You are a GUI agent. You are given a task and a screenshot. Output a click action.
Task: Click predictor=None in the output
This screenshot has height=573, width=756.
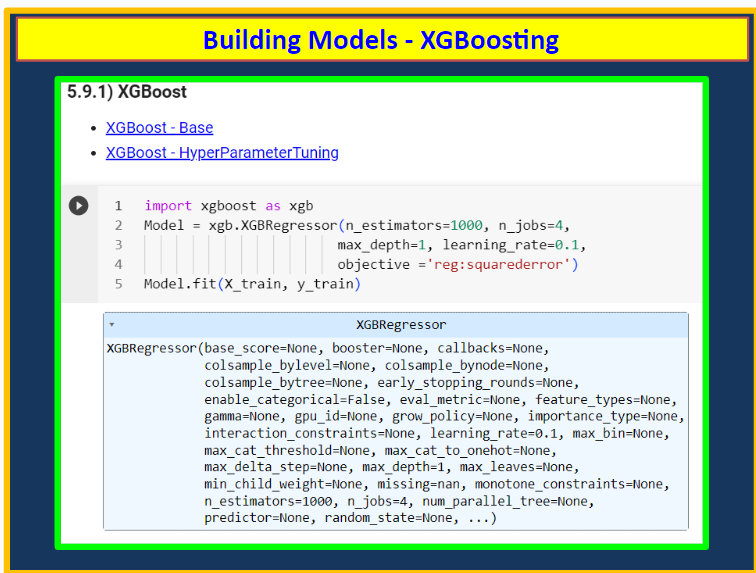(x=257, y=518)
